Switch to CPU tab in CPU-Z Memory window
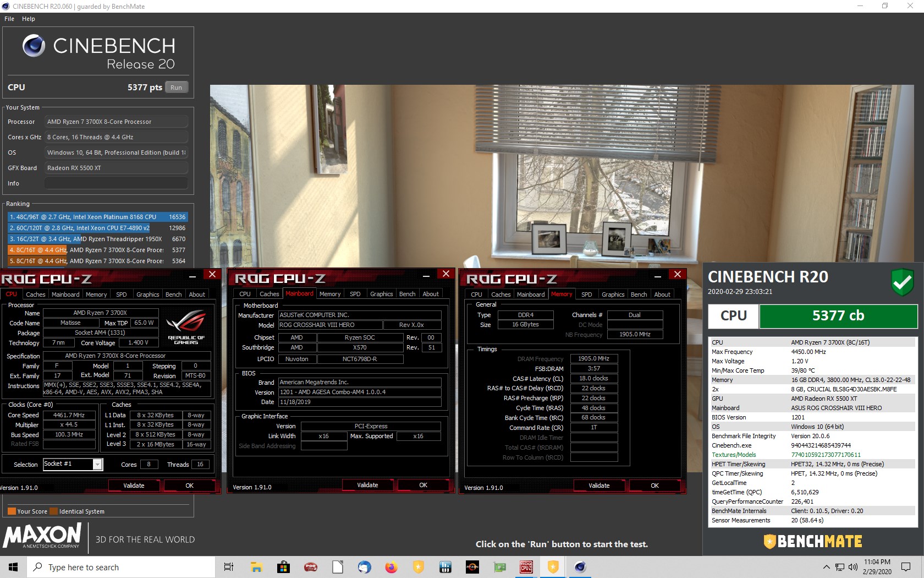Image resolution: width=924 pixels, height=578 pixels. pos(476,295)
